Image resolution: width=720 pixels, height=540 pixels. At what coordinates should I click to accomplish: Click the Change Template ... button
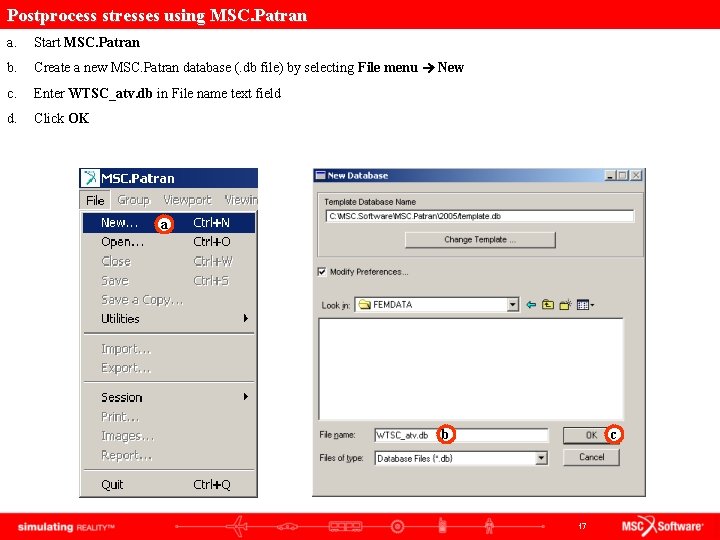pyautogui.click(x=480, y=240)
